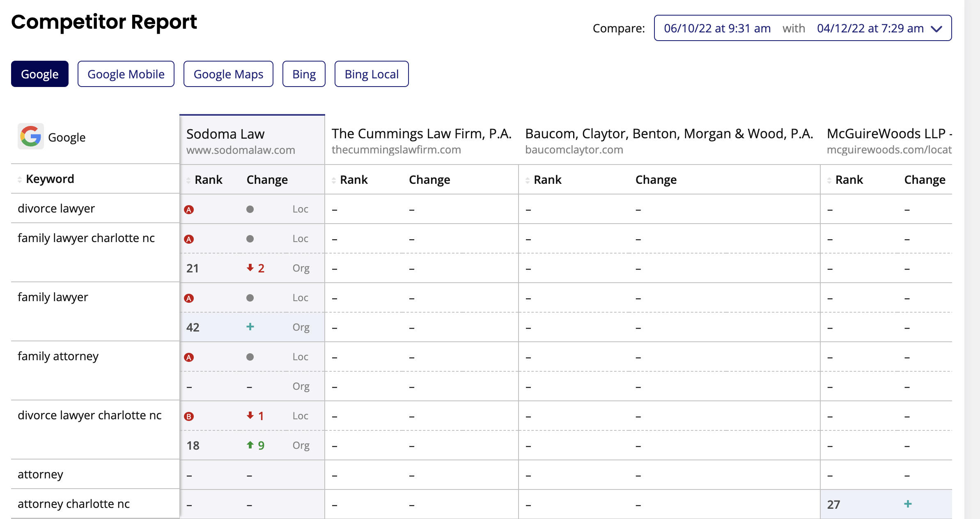Click Cummings Law Firm Change column header
Image resolution: width=980 pixels, height=519 pixels.
pyautogui.click(x=429, y=180)
